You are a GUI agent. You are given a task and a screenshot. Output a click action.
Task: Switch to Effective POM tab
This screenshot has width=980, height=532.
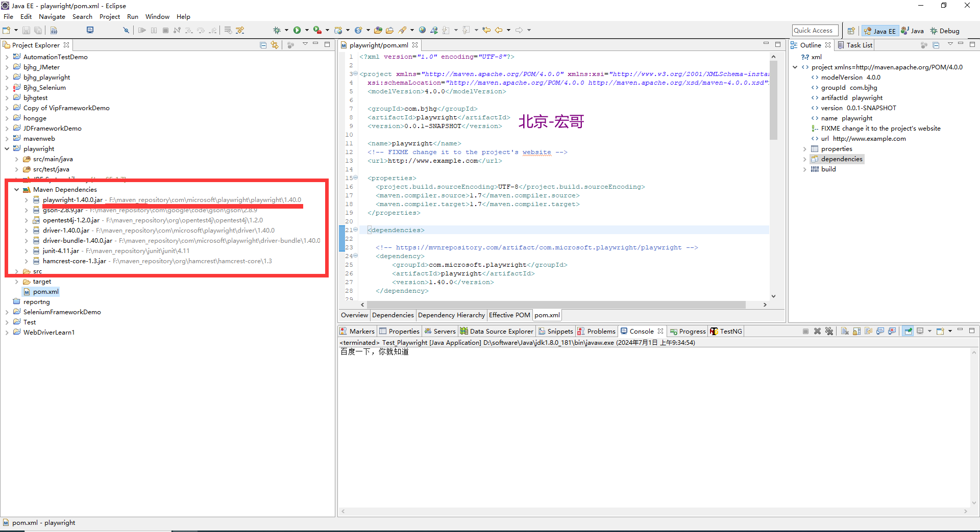(509, 315)
